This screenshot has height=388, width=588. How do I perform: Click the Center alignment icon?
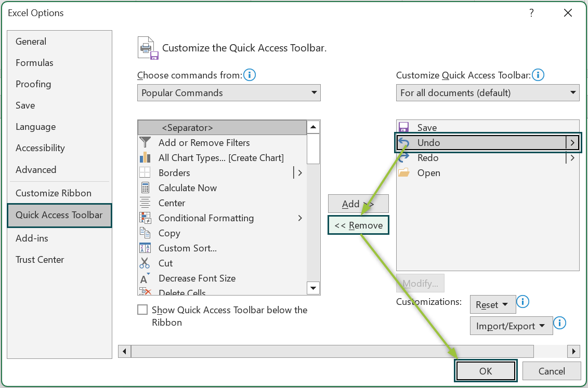[x=145, y=203]
